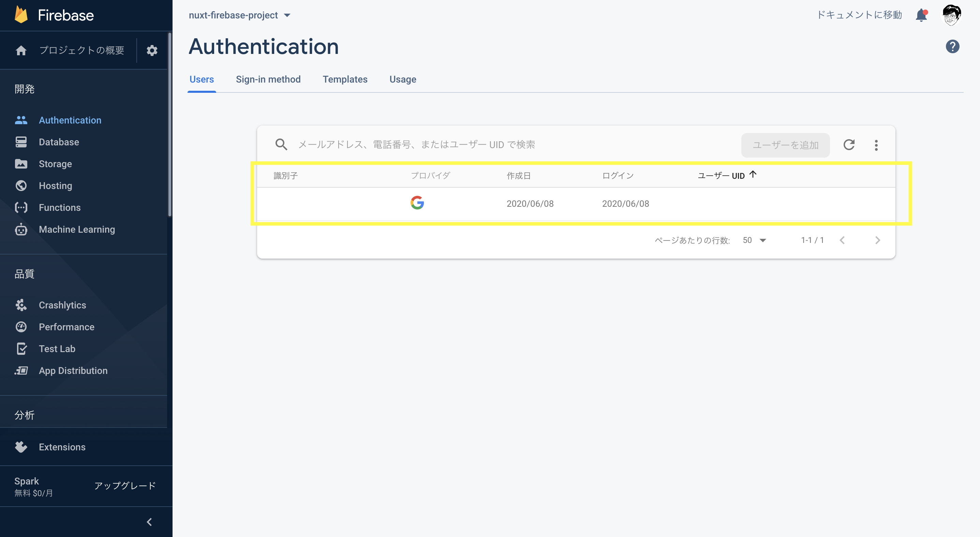
Task: Open App Distribution in sidebar
Action: [73, 371]
